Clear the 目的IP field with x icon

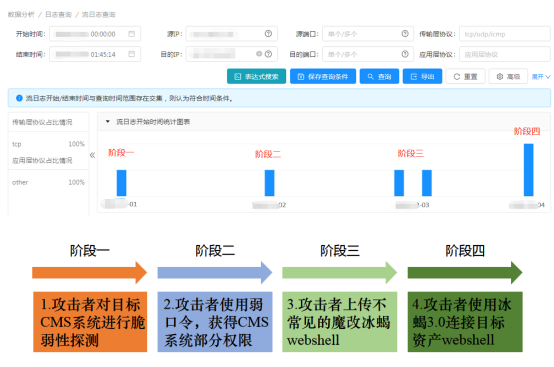tap(259, 54)
